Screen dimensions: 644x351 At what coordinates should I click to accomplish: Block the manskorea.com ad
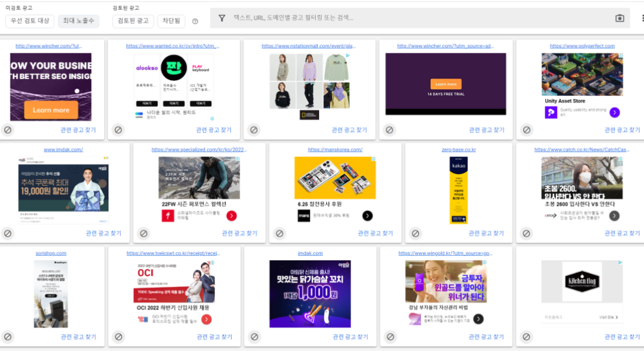pos(279,233)
